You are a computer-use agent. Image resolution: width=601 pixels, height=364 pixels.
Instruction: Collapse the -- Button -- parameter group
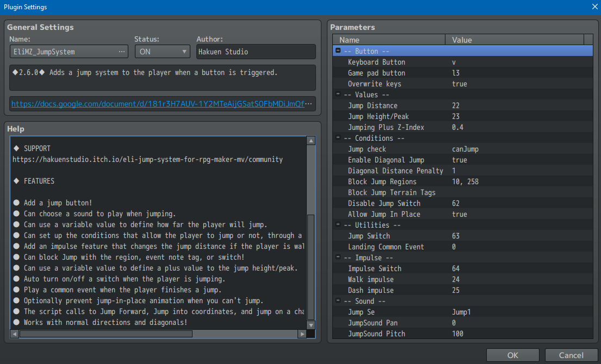[338, 51]
